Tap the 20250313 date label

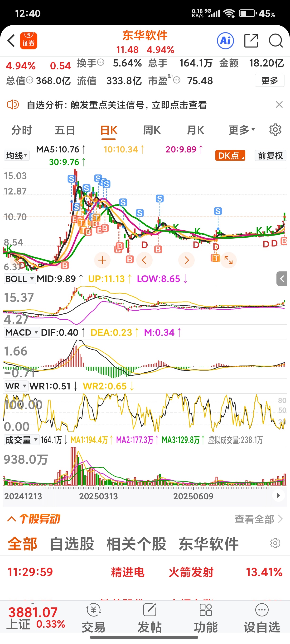(98, 496)
